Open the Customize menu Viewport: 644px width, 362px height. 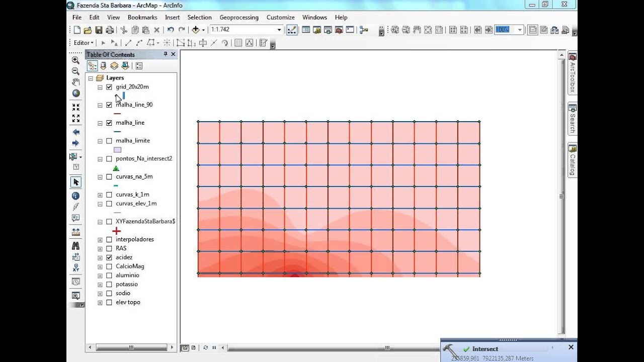pos(280,18)
